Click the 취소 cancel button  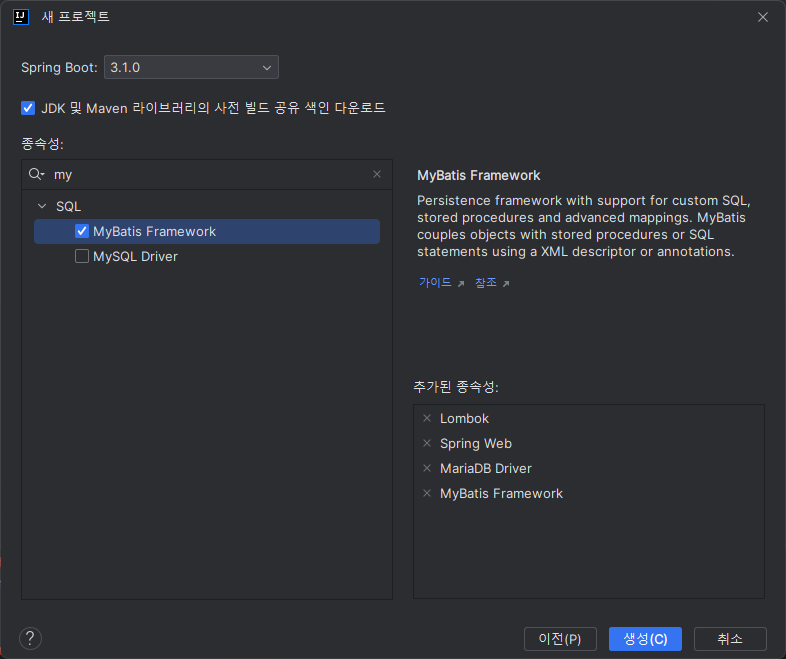[x=730, y=639]
